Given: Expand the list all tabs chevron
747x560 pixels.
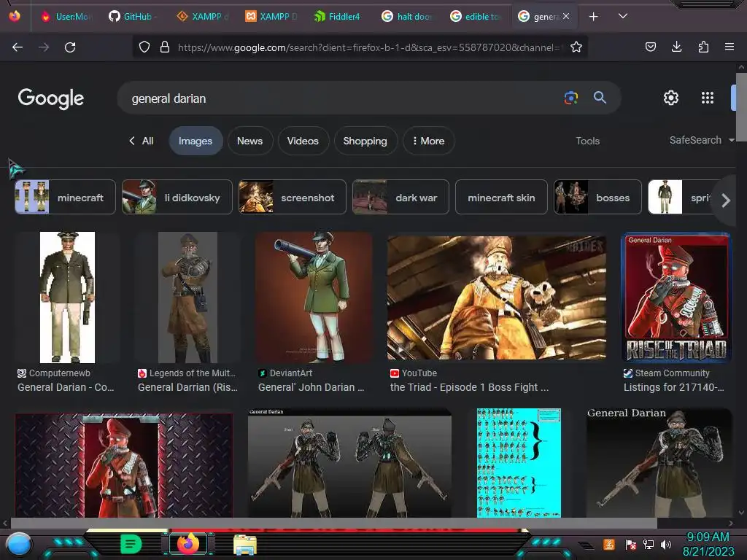Looking at the screenshot, I should click(x=623, y=16).
